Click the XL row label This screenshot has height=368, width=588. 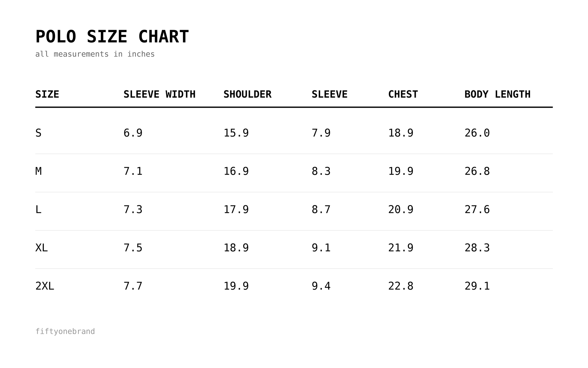(41, 248)
